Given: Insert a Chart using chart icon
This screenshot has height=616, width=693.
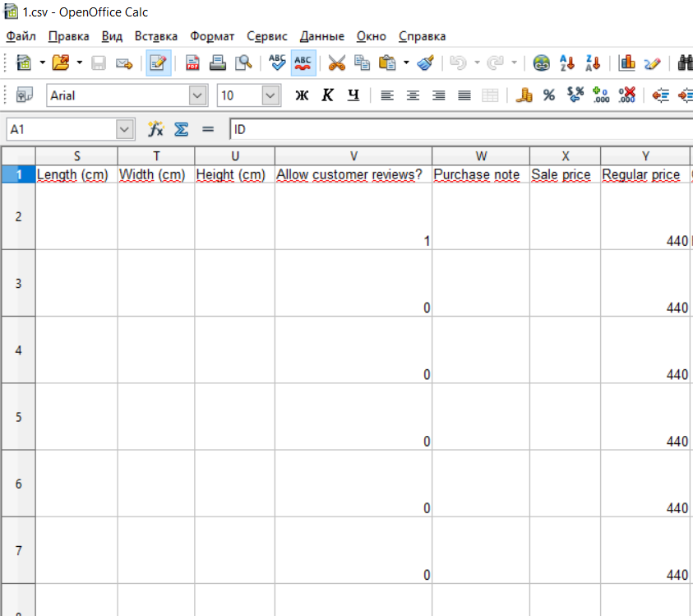Looking at the screenshot, I should click(626, 63).
